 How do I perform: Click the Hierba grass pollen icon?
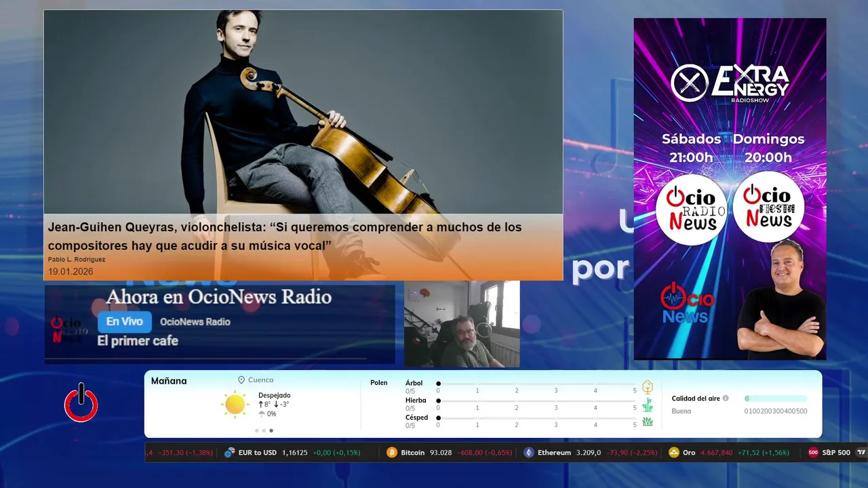(648, 405)
